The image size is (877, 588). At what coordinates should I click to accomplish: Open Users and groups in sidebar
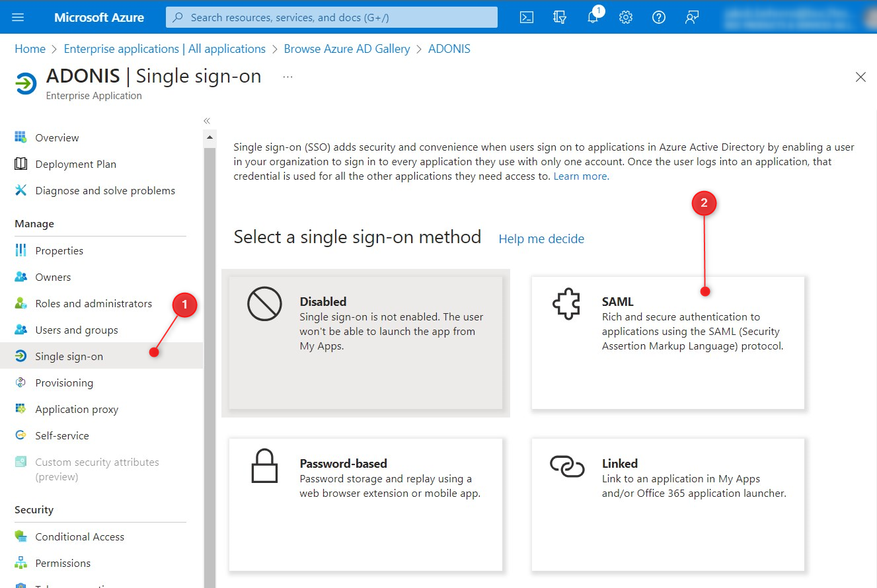click(77, 330)
